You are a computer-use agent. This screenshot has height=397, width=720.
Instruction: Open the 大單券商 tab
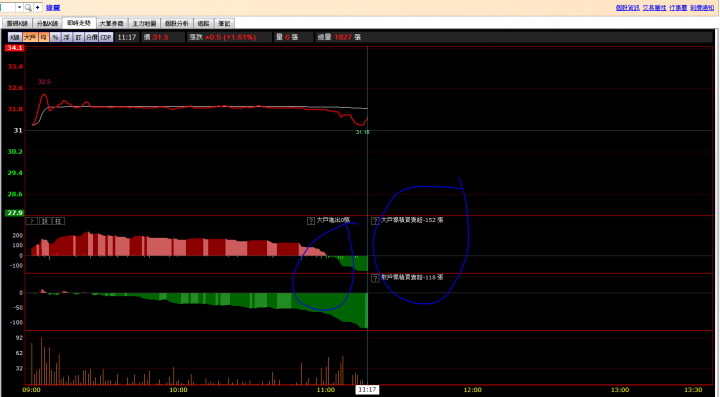112,23
